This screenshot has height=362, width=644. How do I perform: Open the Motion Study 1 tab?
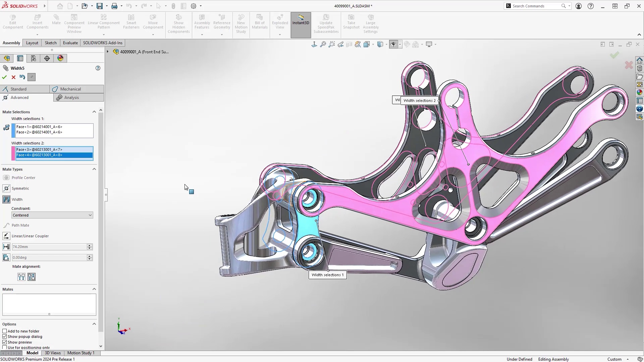(80, 353)
